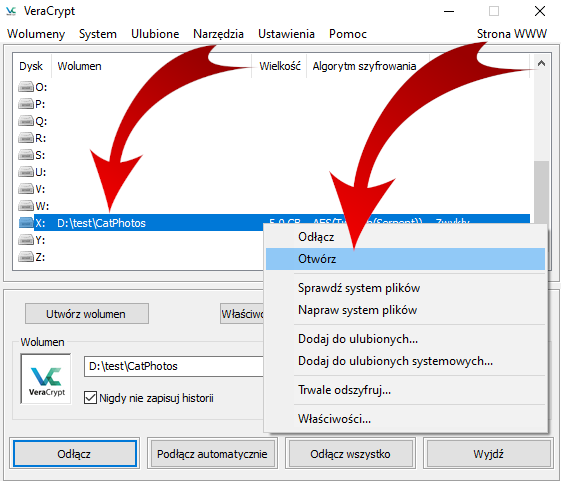Choose Dodaj do ulubionych... entry
Image resolution: width=561 pixels, height=481 pixels.
coord(405,339)
